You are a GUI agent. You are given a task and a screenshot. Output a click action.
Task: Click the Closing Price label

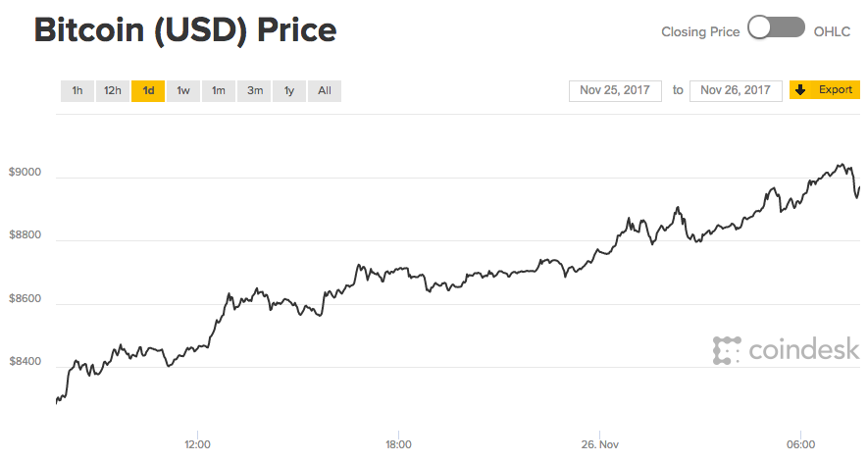pos(700,31)
